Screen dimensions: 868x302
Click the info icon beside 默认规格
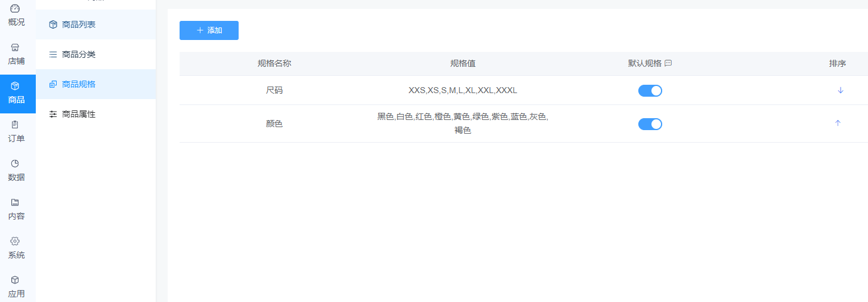[668, 63]
